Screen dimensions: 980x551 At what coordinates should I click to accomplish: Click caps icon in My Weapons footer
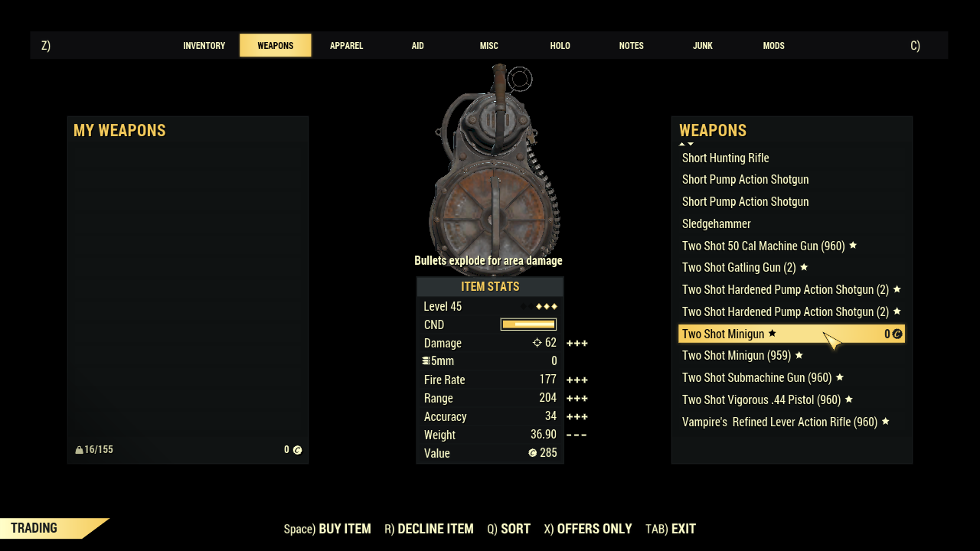click(x=298, y=450)
